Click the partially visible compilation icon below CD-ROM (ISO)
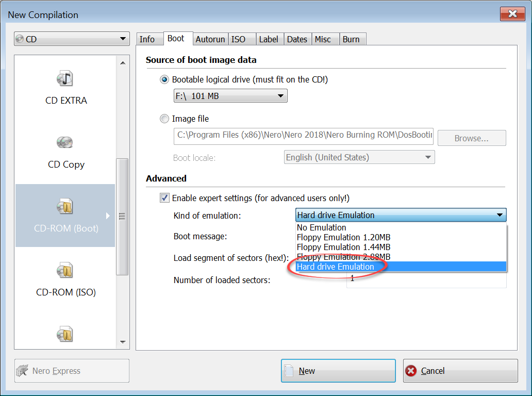 pyautogui.click(x=65, y=334)
